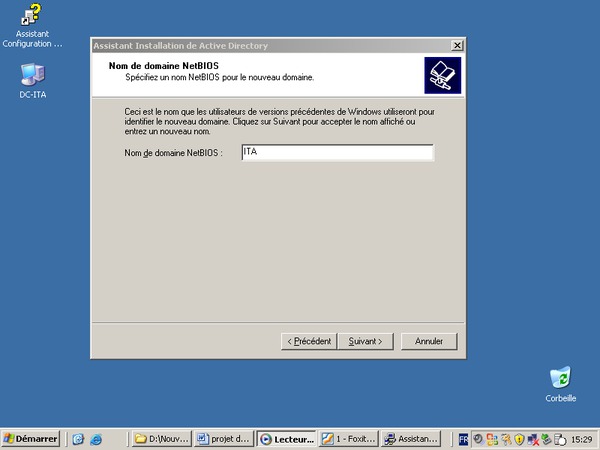Cancel the wizard with Annuler
The height and width of the screenshot is (450, 600).
pos(429,341)
